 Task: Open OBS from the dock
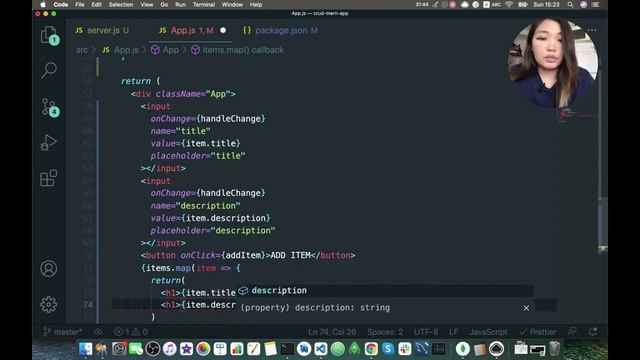153,349
